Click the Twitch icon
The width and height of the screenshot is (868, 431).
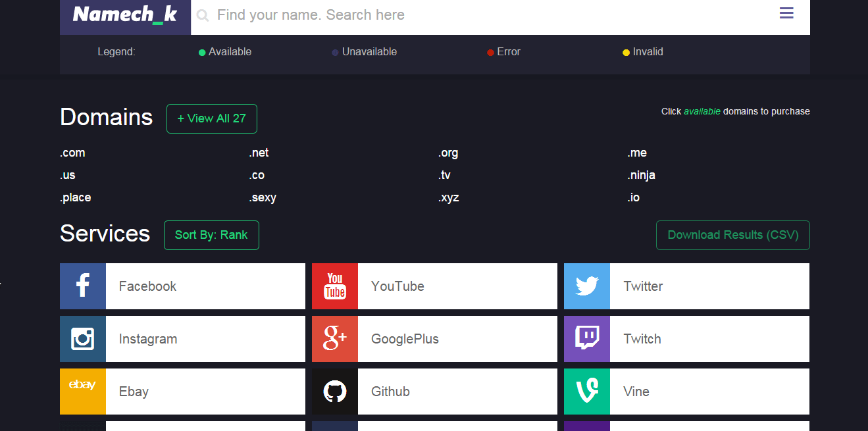click(587, 339)
